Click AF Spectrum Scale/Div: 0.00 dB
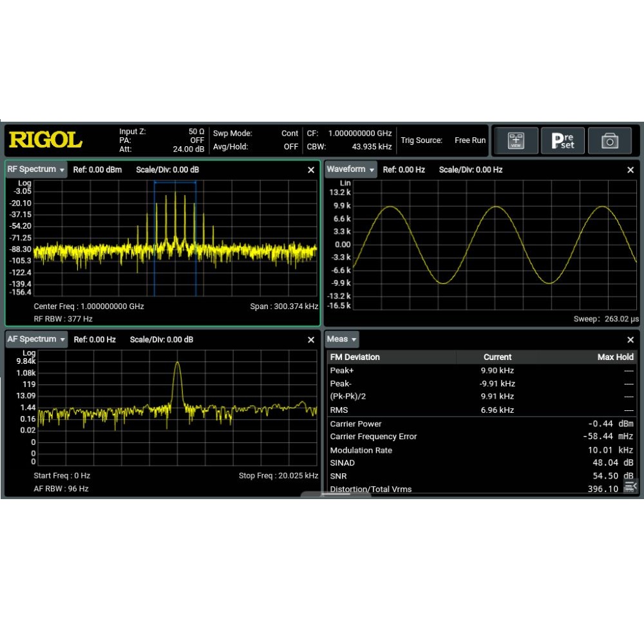 click(x=162, y=339)
